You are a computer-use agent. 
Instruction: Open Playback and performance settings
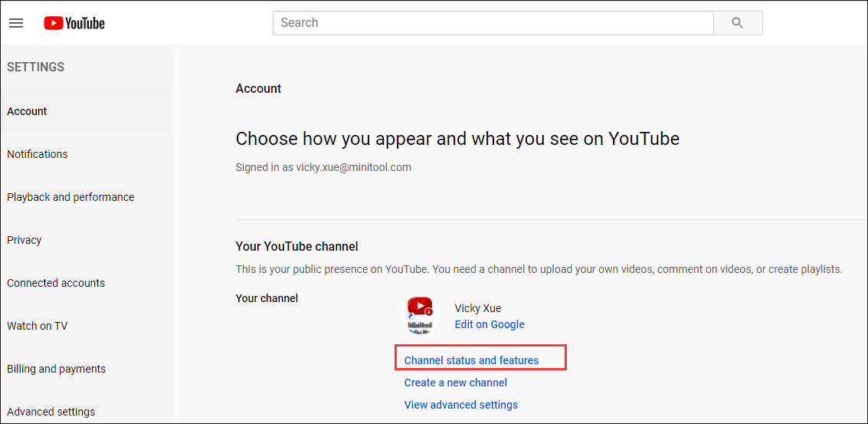tap(87, 197)
